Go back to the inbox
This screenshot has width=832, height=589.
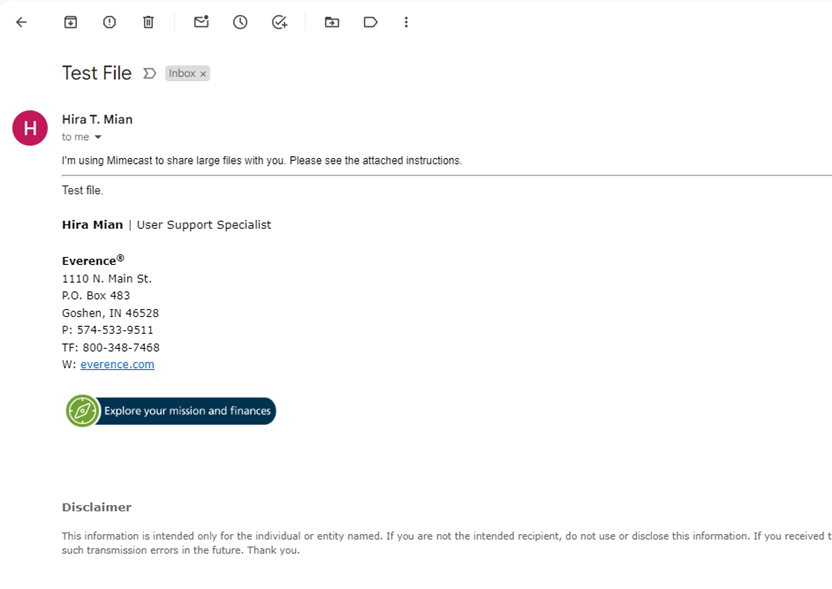[20, 21]
